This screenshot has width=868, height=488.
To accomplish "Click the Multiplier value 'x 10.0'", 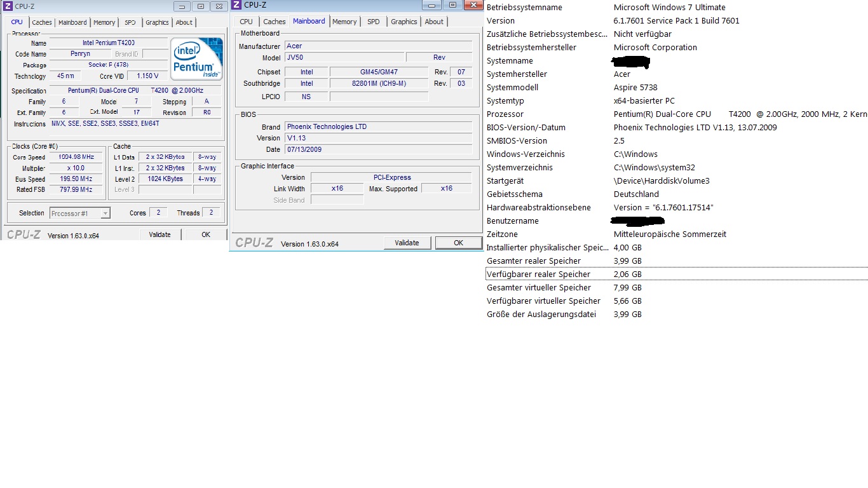I will (76, 168).
